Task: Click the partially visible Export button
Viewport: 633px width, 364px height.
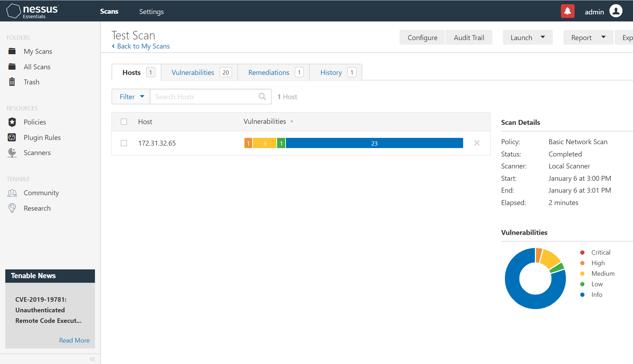Action: pos(624,37)
